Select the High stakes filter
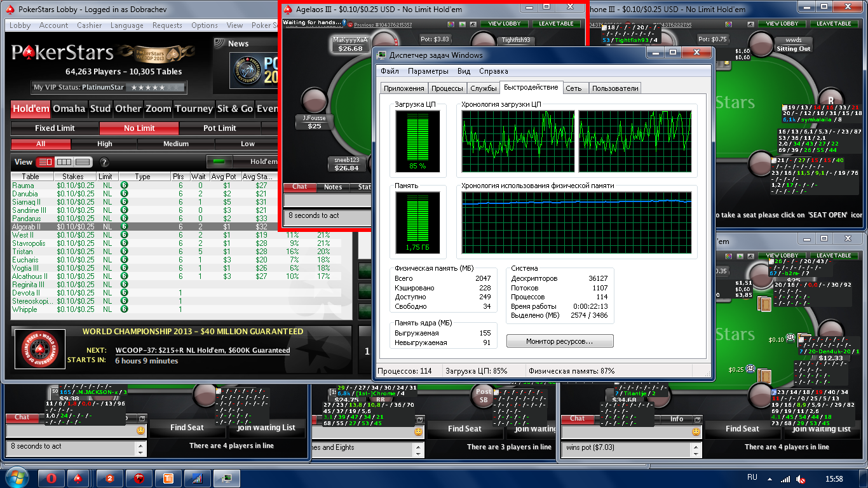Viewport: 868px width, 488px height. 105,144
